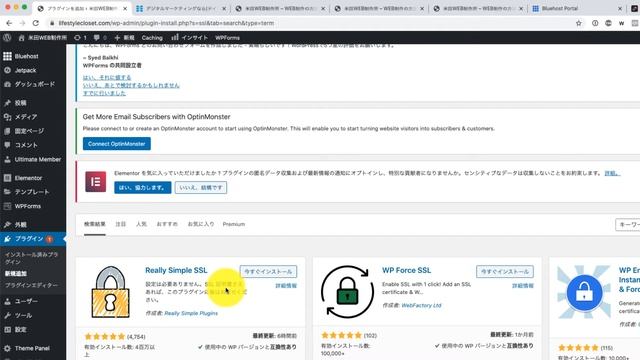
Task: Select the Popular plugins tab
Action: click(x=141, y=224)
